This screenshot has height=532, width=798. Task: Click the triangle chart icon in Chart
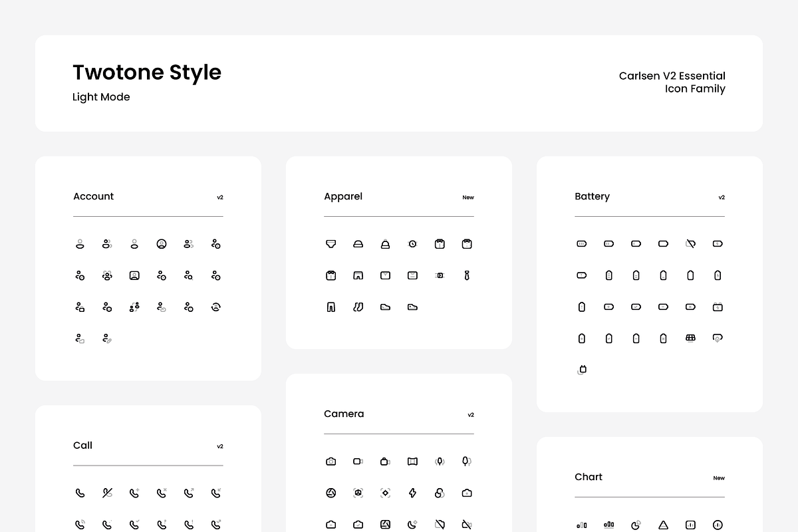click(x=663, y=525)
